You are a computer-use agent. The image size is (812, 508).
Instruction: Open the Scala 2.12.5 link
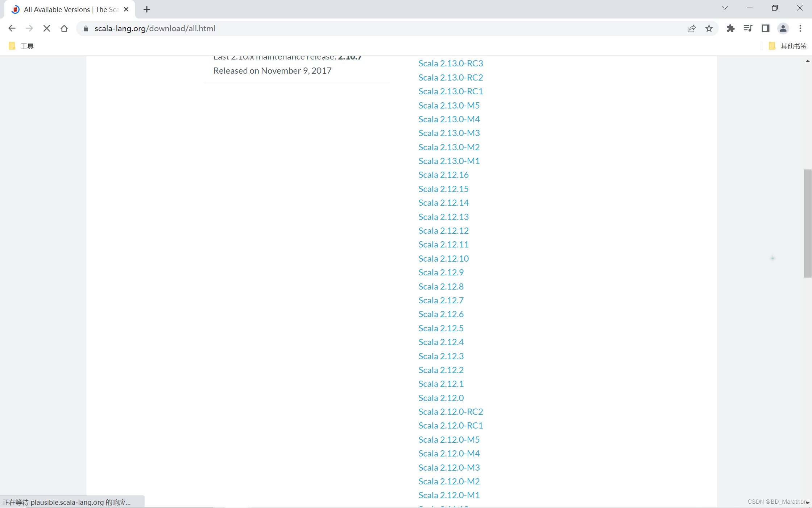(441, 328)
